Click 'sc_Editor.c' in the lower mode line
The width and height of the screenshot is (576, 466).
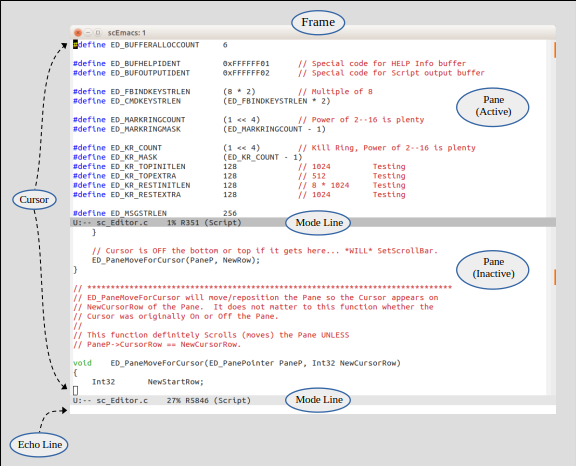(122, 400)
